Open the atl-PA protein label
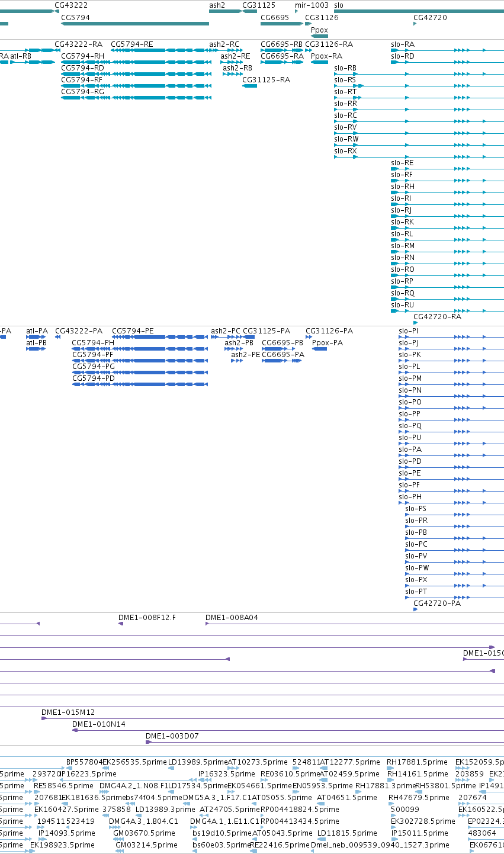Viewport: 504px width, 854px height. (37, 331)
